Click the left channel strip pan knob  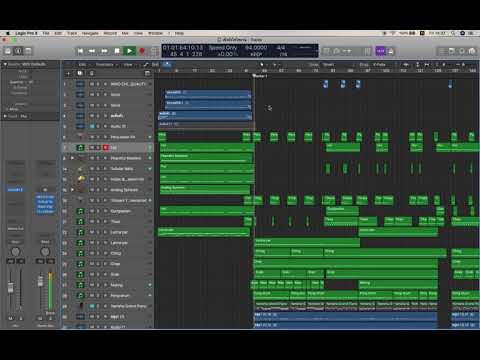click(15, 251)
